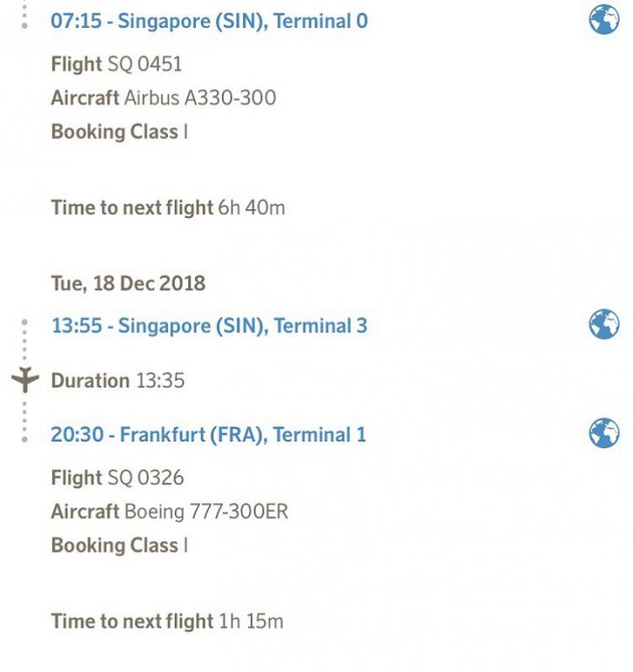Screen dimensions: 633x672
Task: Click the Boeing 777-300ER aircraft line
Action: 169,511
